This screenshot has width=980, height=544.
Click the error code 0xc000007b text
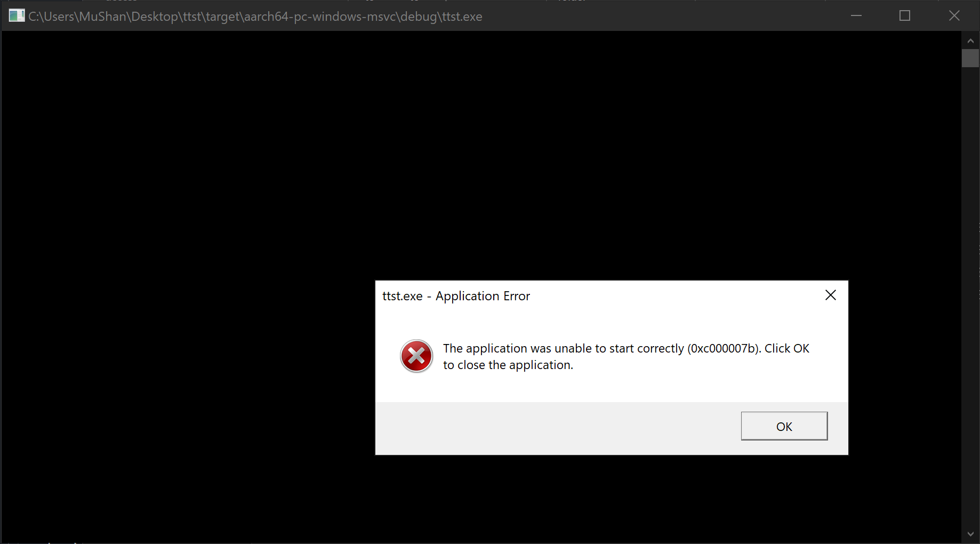tap(723, 348)
